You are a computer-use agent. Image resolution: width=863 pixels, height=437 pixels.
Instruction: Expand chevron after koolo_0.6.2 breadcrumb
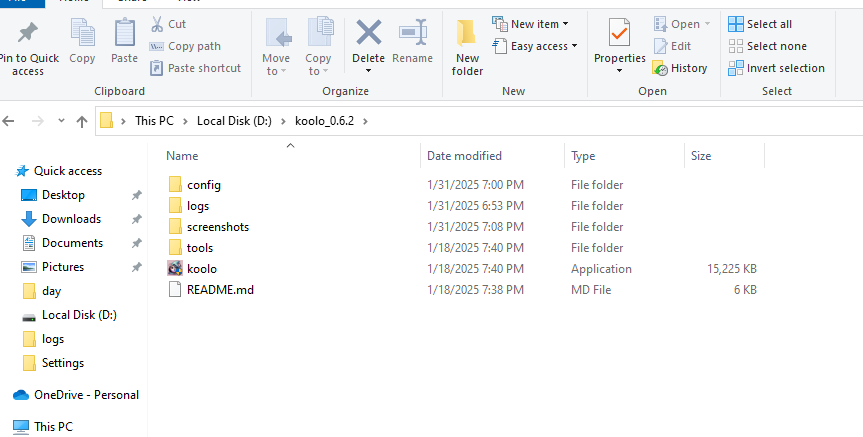coord(365,121)
